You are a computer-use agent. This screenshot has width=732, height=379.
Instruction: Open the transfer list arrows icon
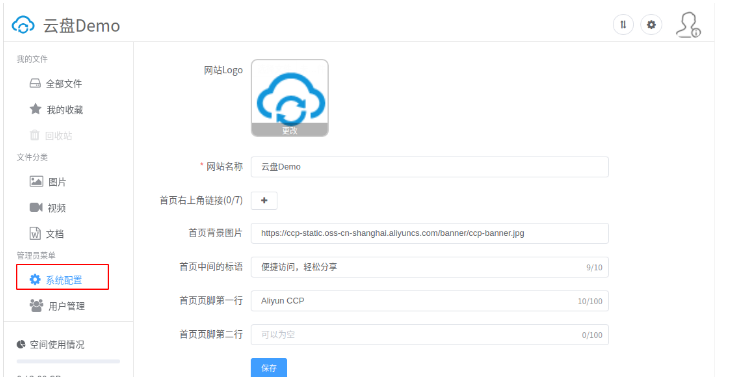point(623,25)
